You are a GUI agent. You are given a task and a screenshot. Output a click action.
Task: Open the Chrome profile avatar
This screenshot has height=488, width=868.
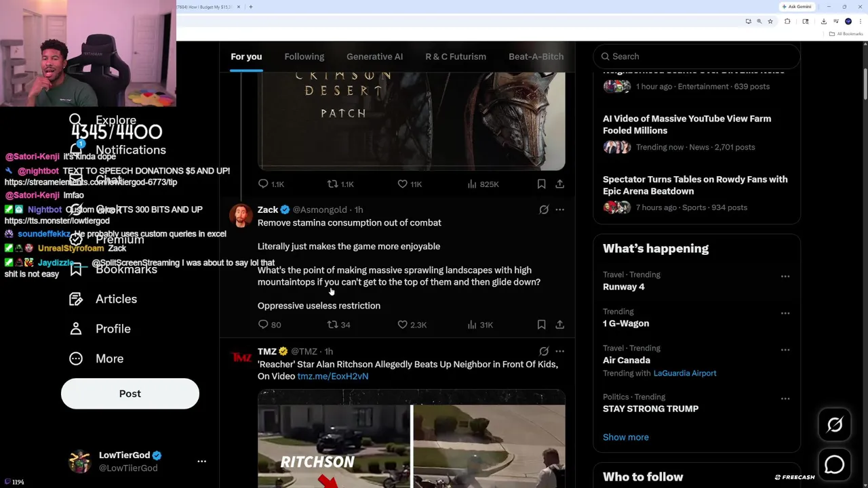coord(848,21)
